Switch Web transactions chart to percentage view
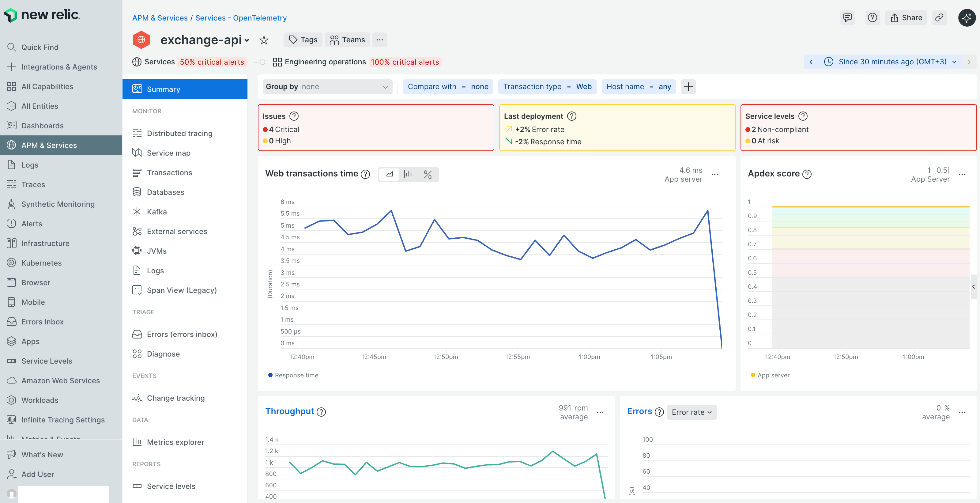The width and height of the screenshot is (980, 503). click(428, 175)
